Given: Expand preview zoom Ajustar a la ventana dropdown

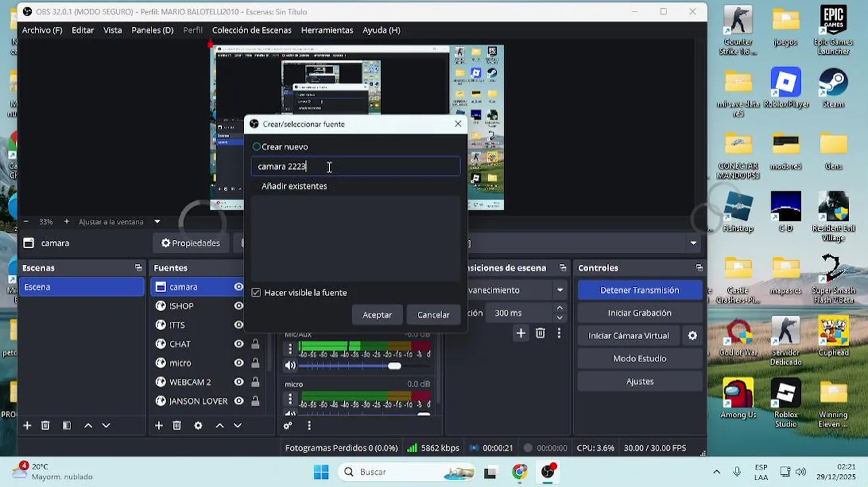Looking at the screenshot, I should [x=157, y=221].
